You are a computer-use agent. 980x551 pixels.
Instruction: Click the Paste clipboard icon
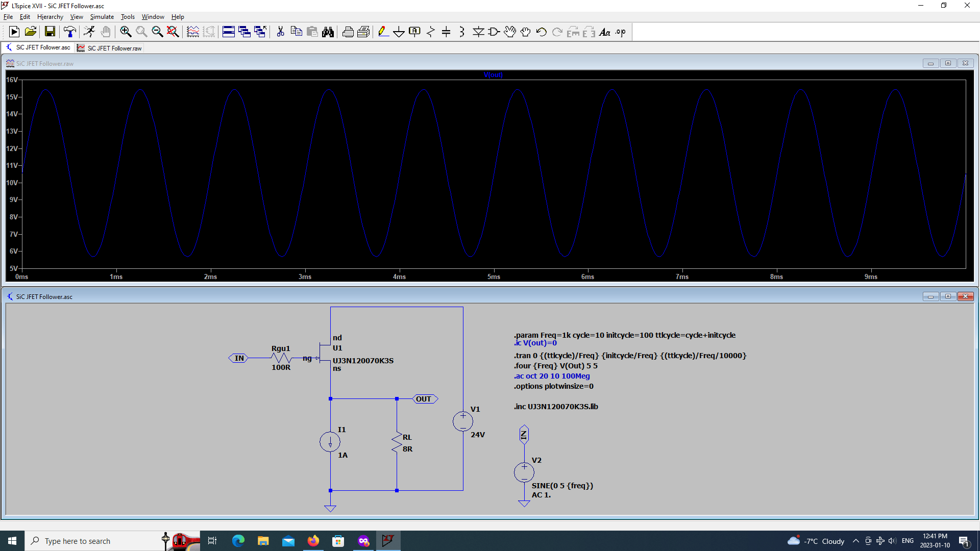312,32
